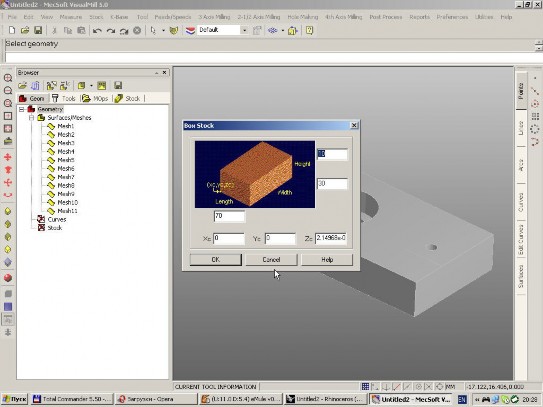Click the Xc coordinate field

click(x=229, y=238)
